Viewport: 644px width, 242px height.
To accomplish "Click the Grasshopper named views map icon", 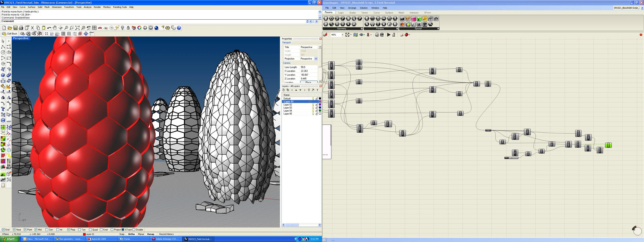I will pos(355,35).
